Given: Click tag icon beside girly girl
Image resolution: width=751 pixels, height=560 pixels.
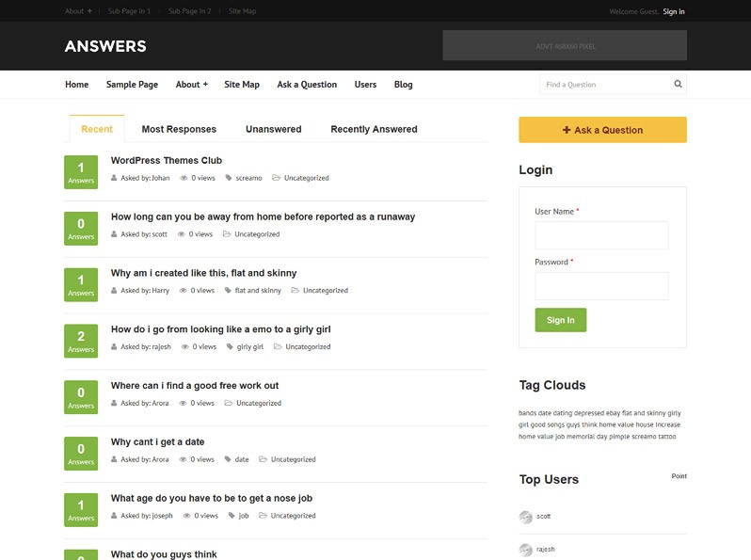Looking at the screenshot, I should pos(229,347).
